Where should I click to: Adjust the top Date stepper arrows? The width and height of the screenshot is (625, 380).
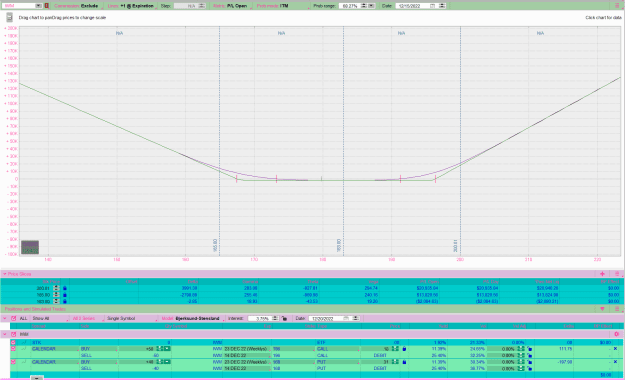pyautogui.click(x=442, y=6)
